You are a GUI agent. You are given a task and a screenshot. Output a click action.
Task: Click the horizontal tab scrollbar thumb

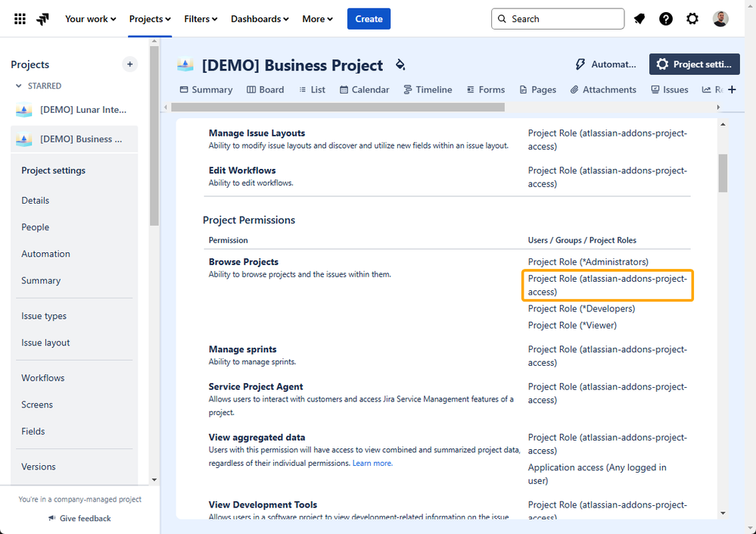[338, 107]
